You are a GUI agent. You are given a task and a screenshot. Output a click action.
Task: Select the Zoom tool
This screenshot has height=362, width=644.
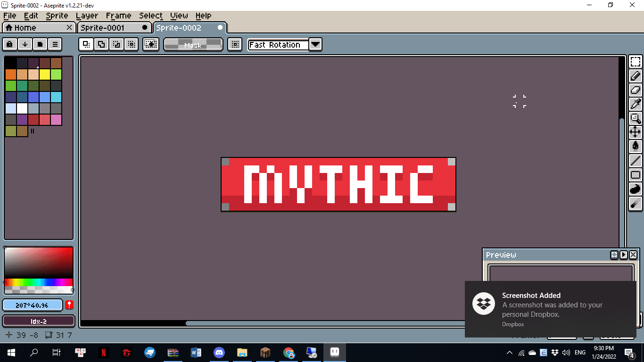click(x=636, y=118)
